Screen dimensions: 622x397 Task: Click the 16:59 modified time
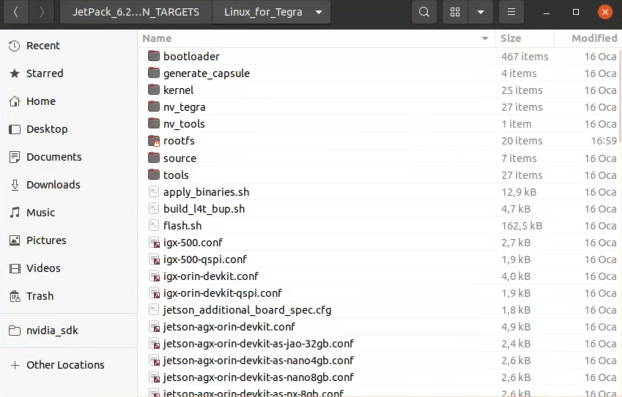coord(604,141)
